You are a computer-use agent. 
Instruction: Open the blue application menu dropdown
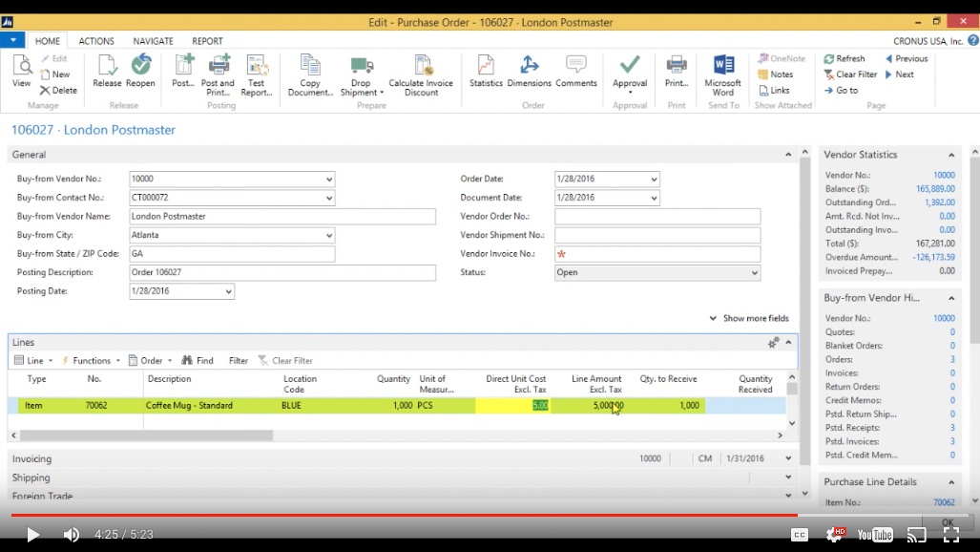point(12,40)
